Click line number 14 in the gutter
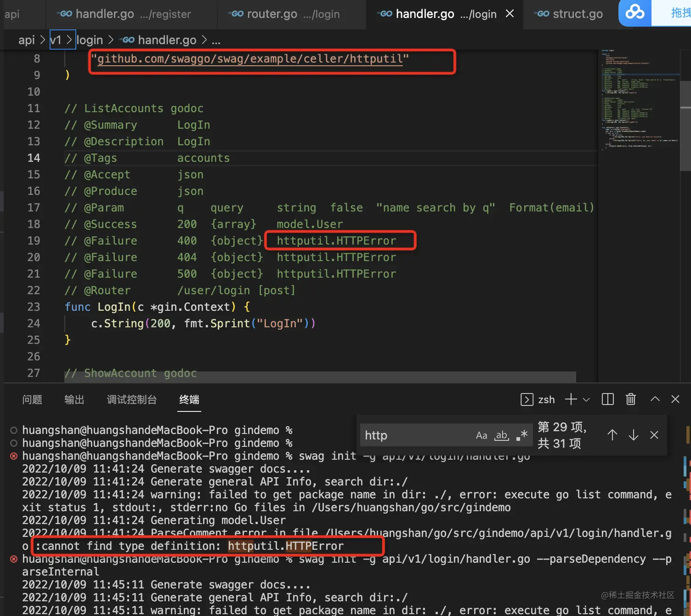The height and width of the screenshot is (616, 691). (x=34, y=158)
